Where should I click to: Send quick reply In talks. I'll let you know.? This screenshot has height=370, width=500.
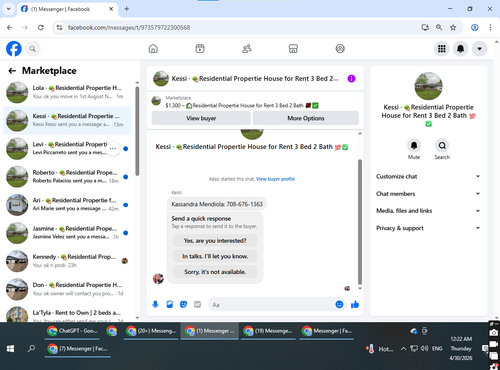[x=215, y=256]
